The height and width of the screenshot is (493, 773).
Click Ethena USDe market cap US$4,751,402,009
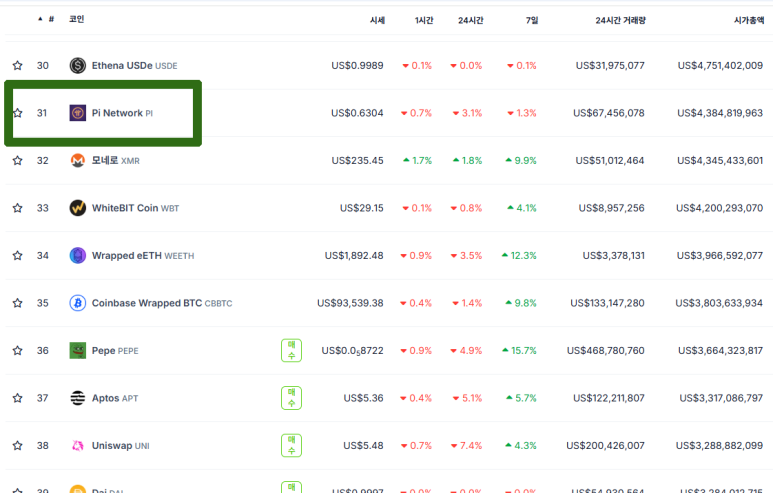(x=720, y=66)
